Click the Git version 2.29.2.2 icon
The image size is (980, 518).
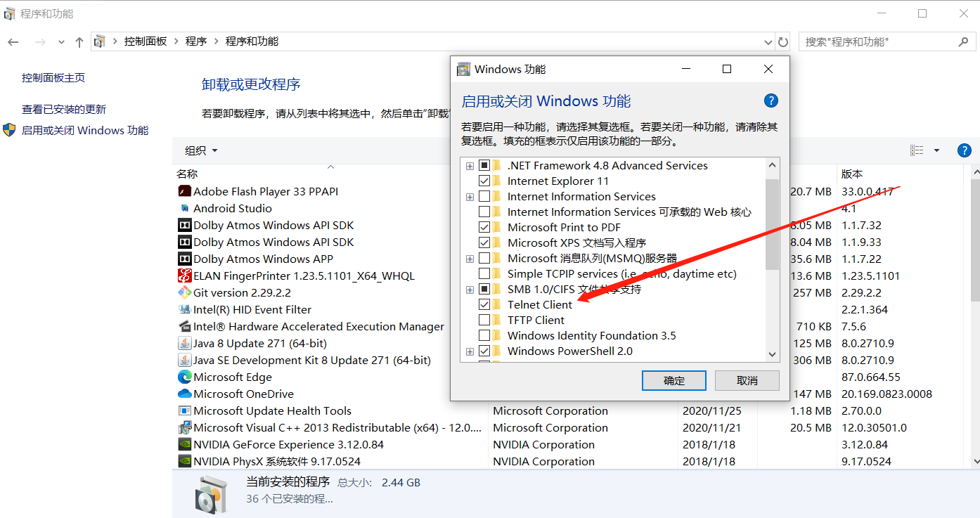click(x=184, y=292)
